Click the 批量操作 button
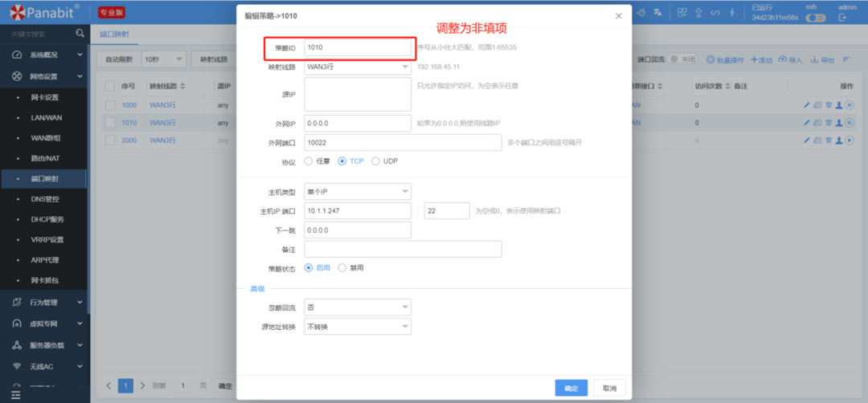Viewport: 868px width, 403px height. pos(726,59)
